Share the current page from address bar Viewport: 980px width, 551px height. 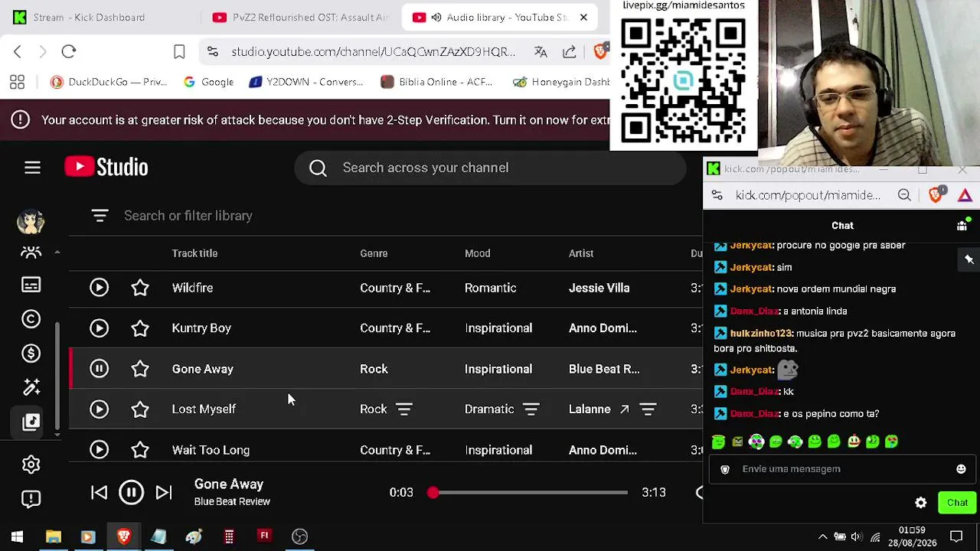coord(570,51)
